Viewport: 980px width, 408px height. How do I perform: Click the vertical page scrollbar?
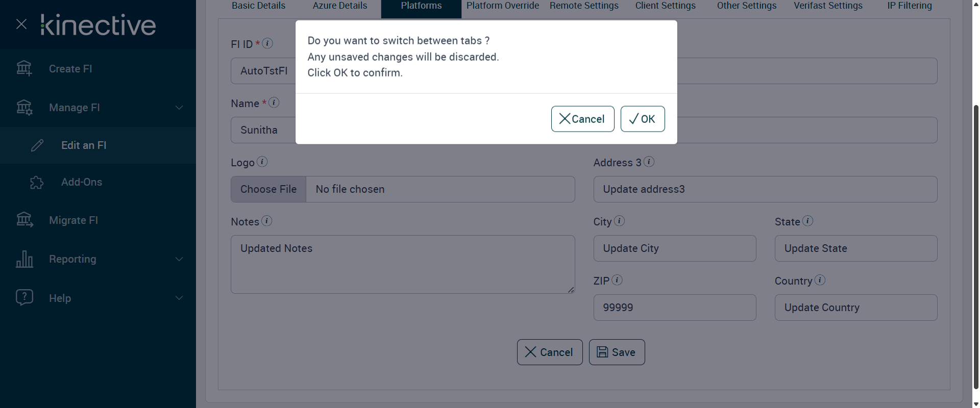point(976,245)
